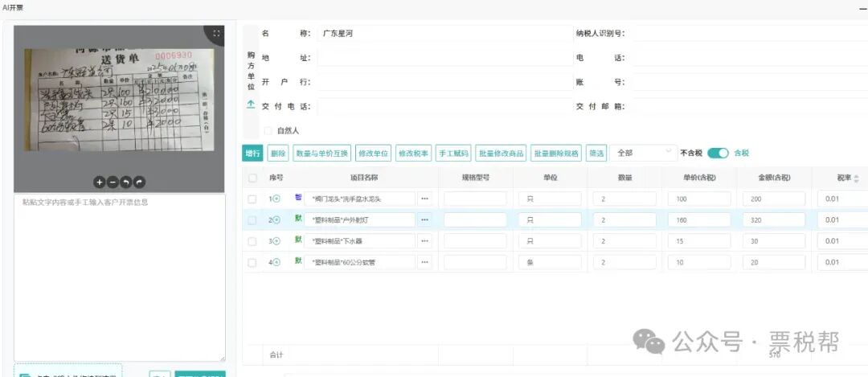Click the 送货单 receipt image thumbnail
868x377 pixels.
(x=119, y=100)
